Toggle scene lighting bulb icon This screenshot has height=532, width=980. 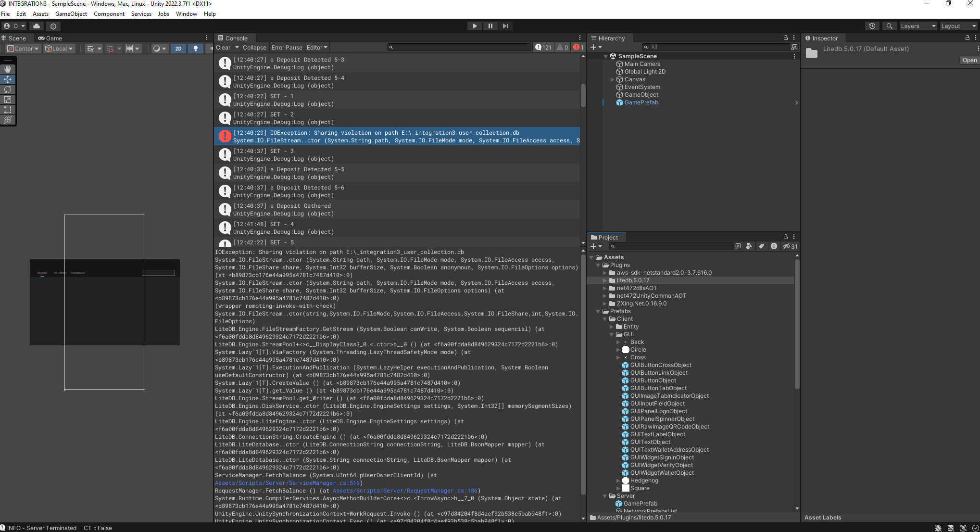click(x=196, y=49)
